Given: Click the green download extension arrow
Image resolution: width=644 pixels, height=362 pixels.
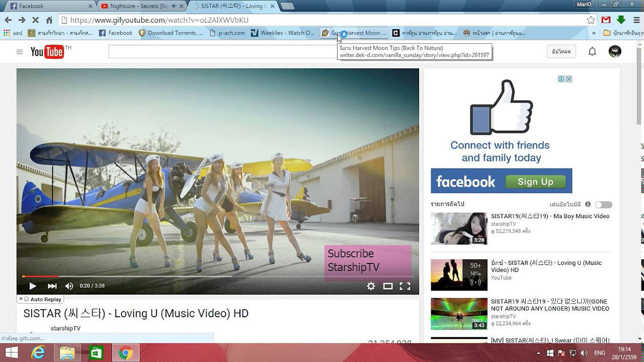Looking at the screenshot, I should 621,20.
